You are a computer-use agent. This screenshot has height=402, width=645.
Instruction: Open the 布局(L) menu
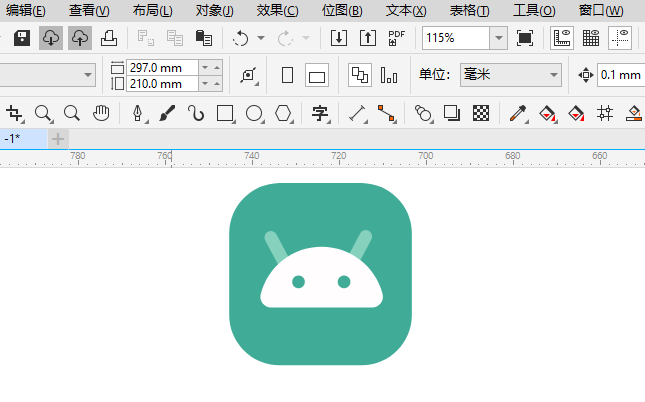pos(153,10)
